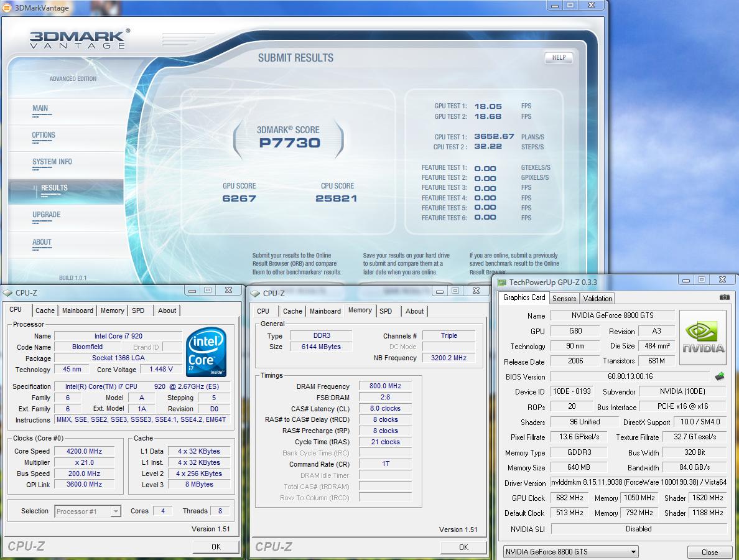
Task: Click the GPU-Z title bar icon
Action: tap(501, 282)
